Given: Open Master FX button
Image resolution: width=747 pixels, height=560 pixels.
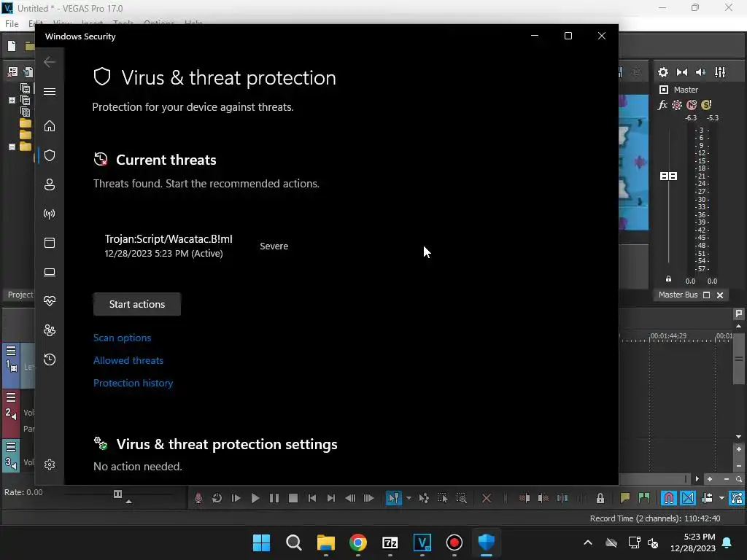Looking at the screenshot, I should [x=662, y=105].
